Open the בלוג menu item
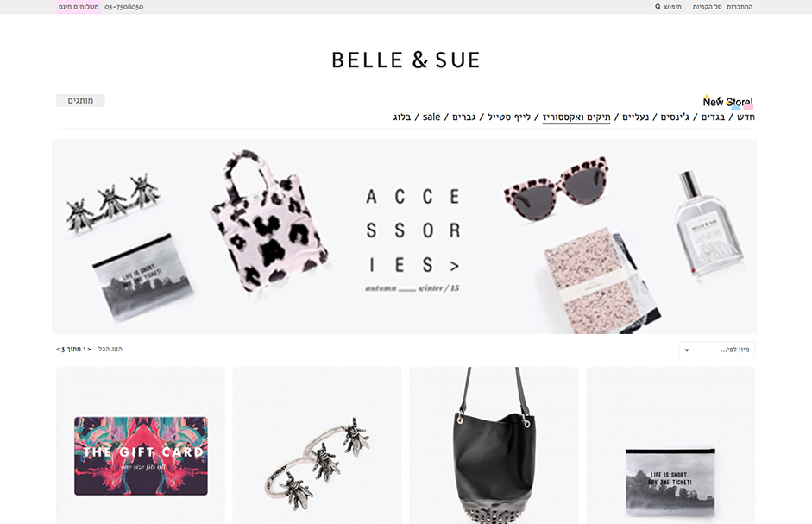Screen dimensions: 812x524 click(402, 117)
